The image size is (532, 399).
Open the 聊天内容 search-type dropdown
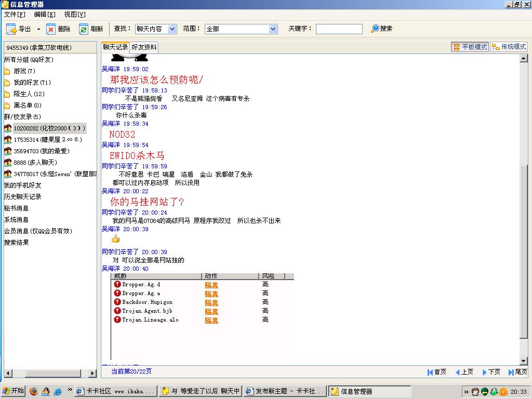pyautogui.click(x=172, y=29)
